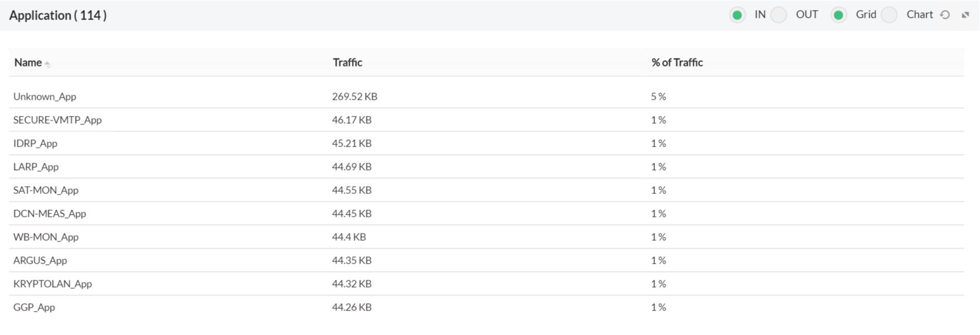Open the SECURE-VMTP_App entry
The width and height of the screenshot is (980, 335).
pyautogui.click(x=57, y=120)
